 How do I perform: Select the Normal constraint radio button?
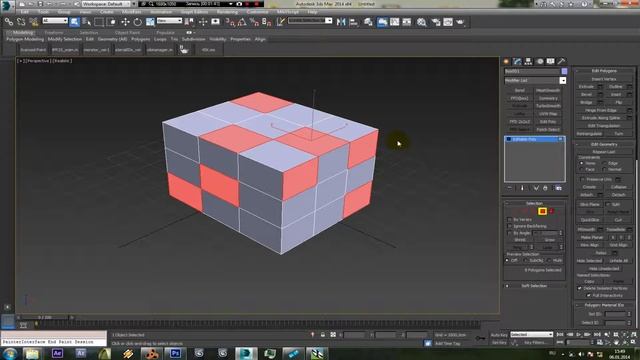[x=604, y=169]
